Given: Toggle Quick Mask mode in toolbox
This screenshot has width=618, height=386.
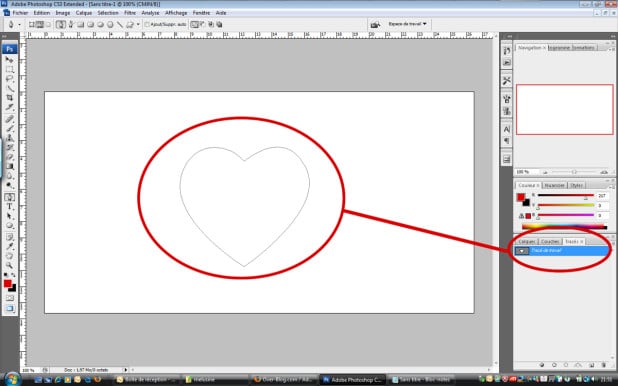Looking at the screenshot, I should [10, 298].
